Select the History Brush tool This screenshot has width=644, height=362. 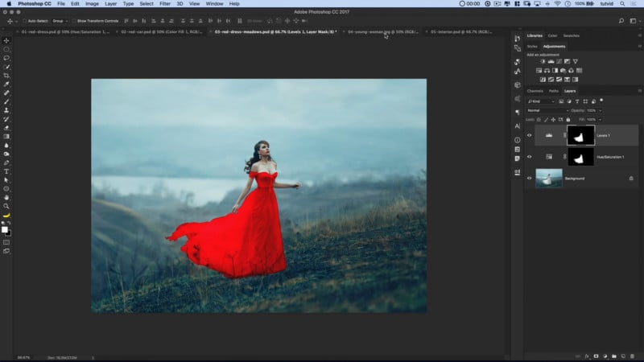click(6, 119)
